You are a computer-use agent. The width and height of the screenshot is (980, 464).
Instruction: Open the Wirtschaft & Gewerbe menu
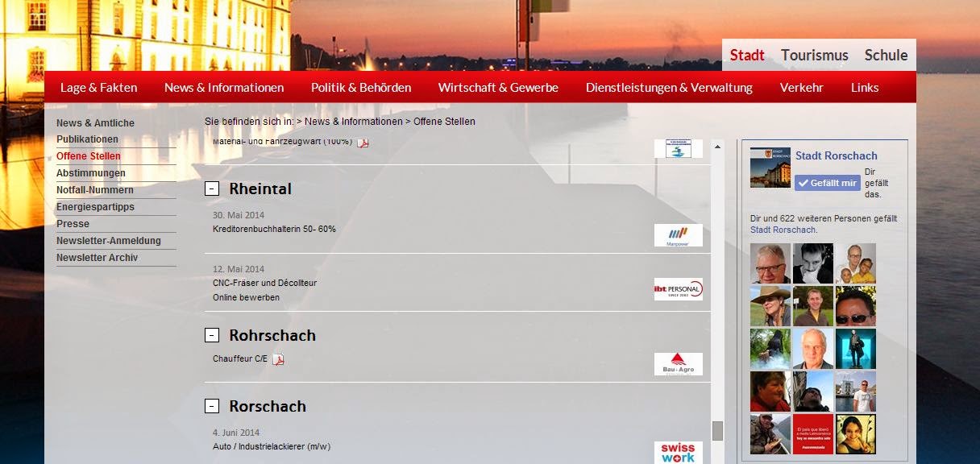click(x=498, y=88)
